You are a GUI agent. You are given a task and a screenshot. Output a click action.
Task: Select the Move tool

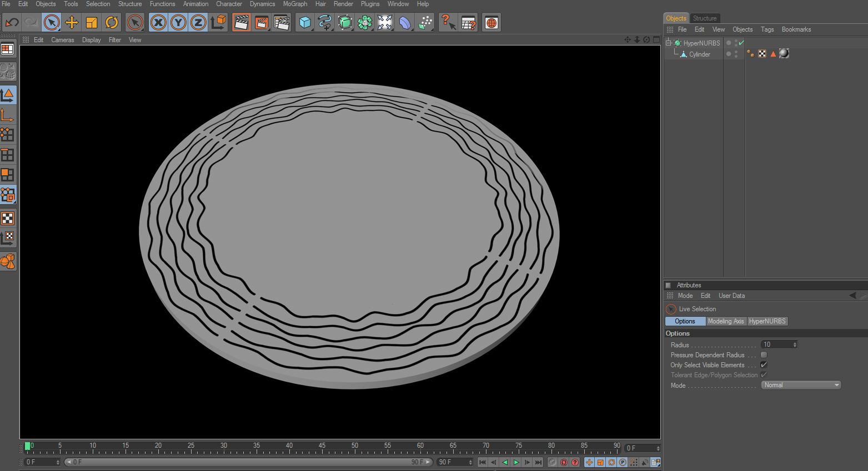coord(72,23)
